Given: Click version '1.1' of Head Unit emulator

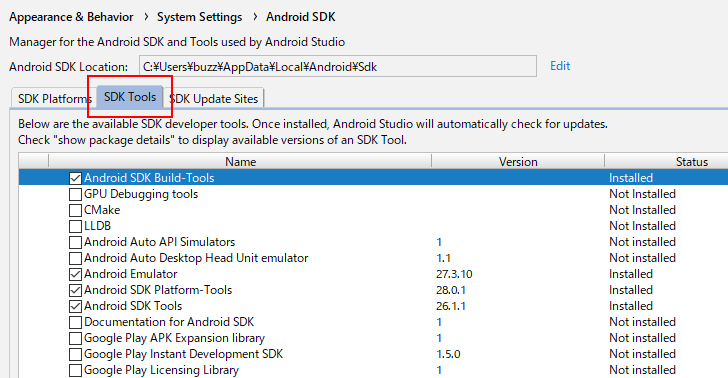Looking at the screenshot, I should pos(443,258).
